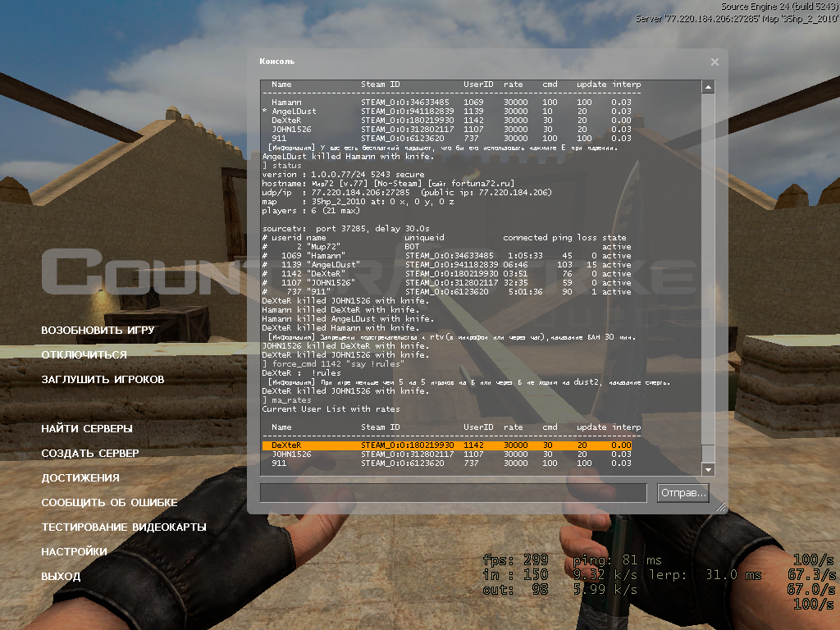Open ДОСТИЖЕНИЯ achievements
Viewport: 840px width, 630px height.
click(80, 478)
